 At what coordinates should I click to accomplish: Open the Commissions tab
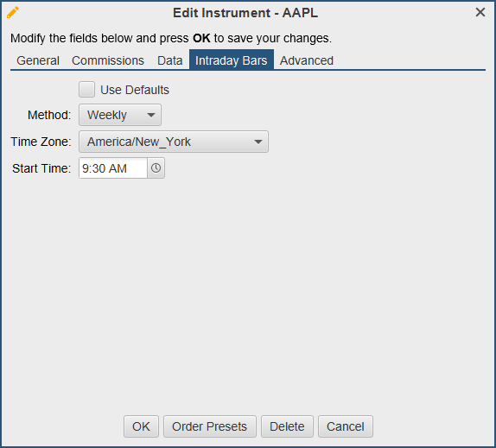108,60
